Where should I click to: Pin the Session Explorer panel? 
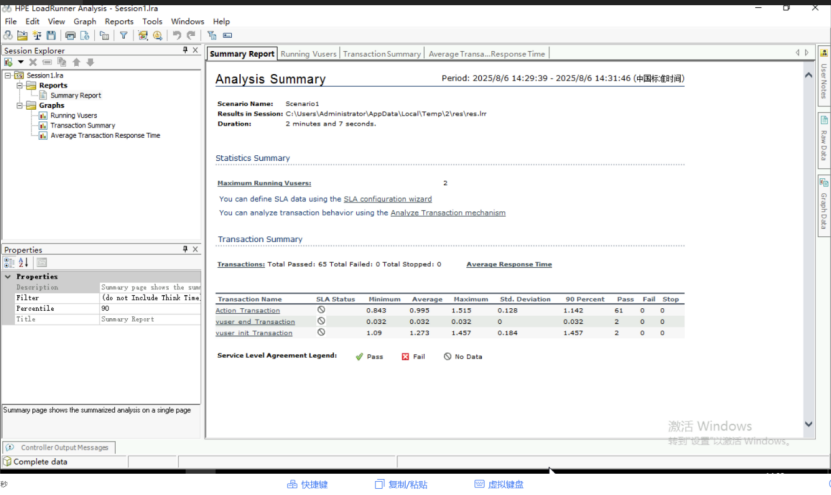coord(185,50)
